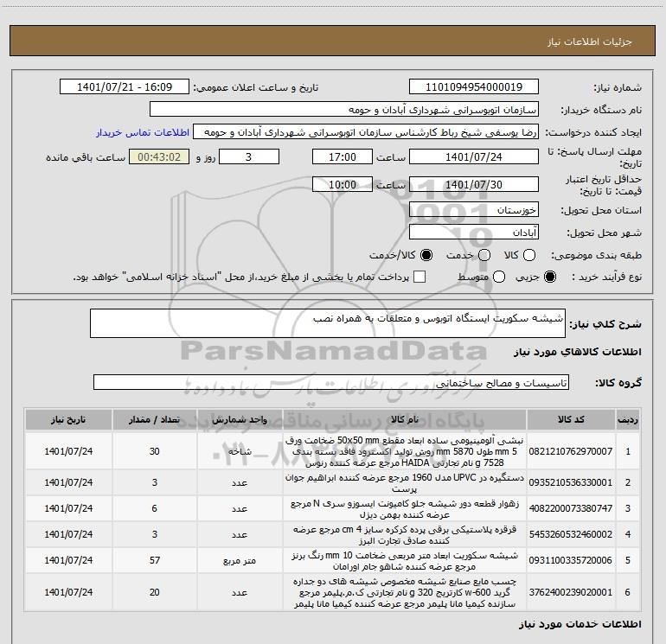Click the announcement date field 1401/07/21 - 16:09
Screen dimensions: 666x644
point(125,87)
